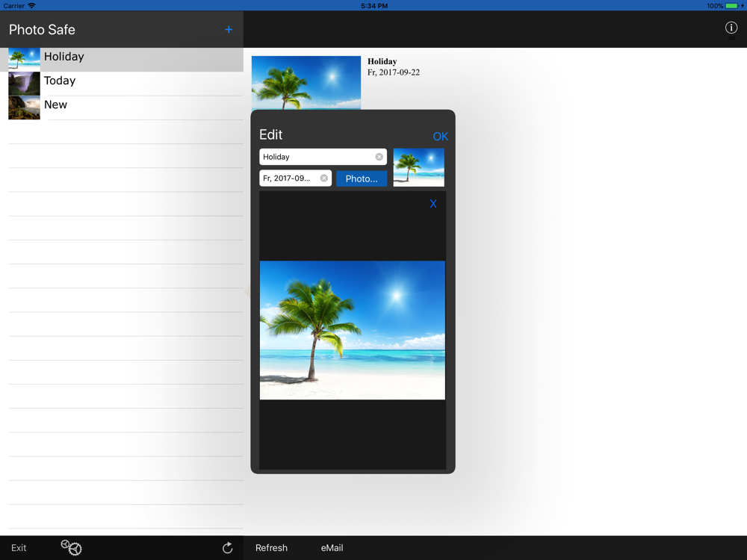Click the Holiday name input field
This screenshot has width=747, height=560.
323,157
